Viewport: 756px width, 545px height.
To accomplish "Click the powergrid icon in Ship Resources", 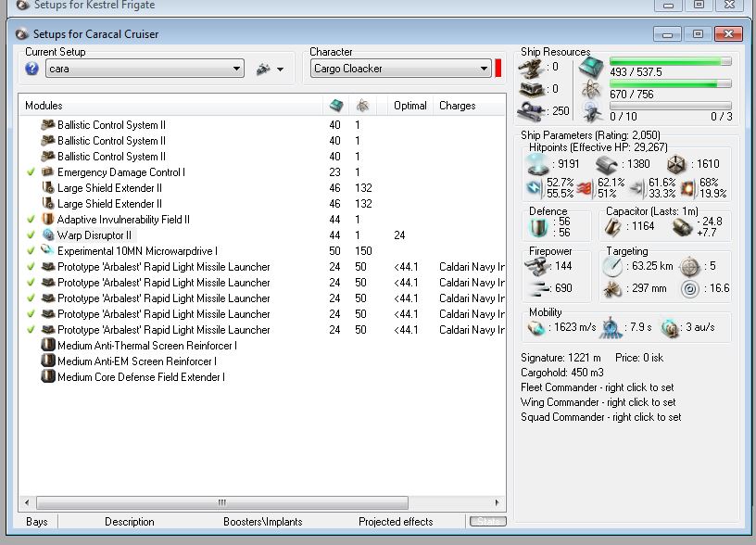I will click(591, 89).
